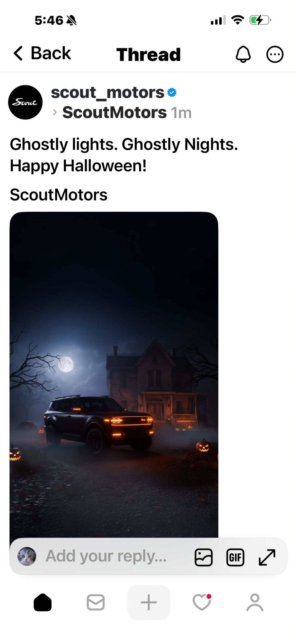The image size is (297, 644).
Task: Open your profile tab
Action: [x=255, y=602]
